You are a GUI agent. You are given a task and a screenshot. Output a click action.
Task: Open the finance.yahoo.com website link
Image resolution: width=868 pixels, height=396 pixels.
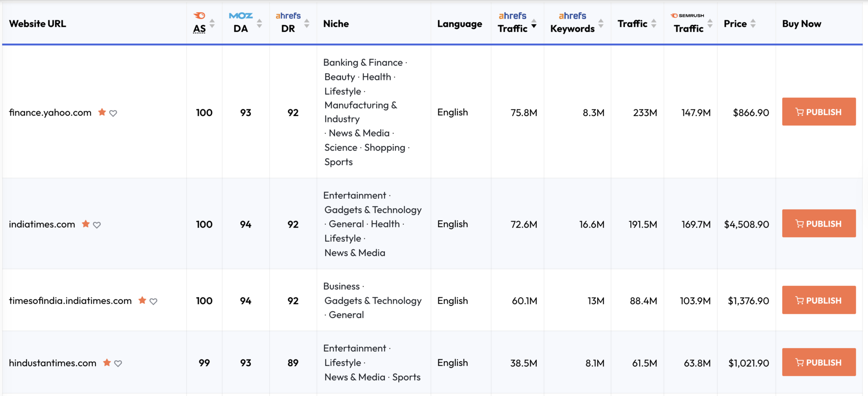pyautogui.click(x=50, y=112)
